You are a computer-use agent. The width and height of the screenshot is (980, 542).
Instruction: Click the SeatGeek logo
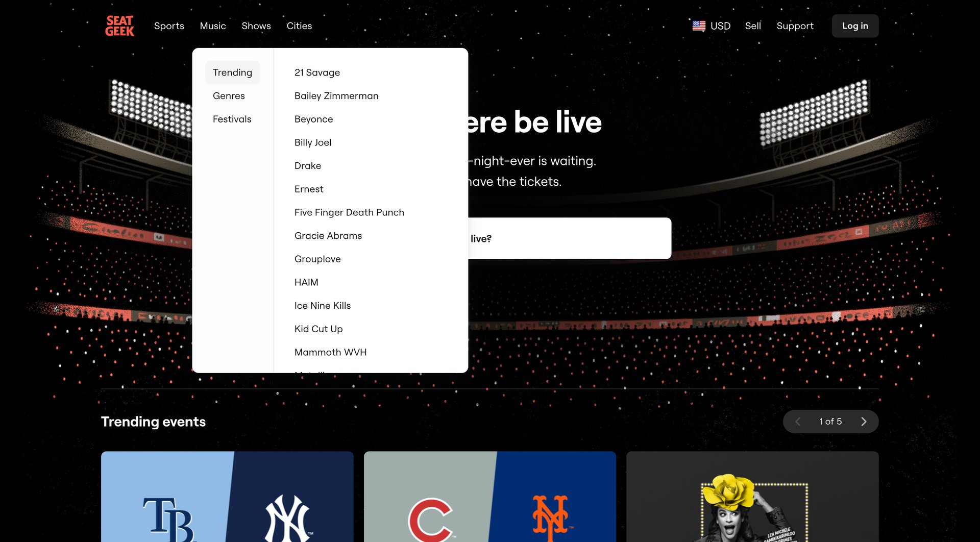119,26
